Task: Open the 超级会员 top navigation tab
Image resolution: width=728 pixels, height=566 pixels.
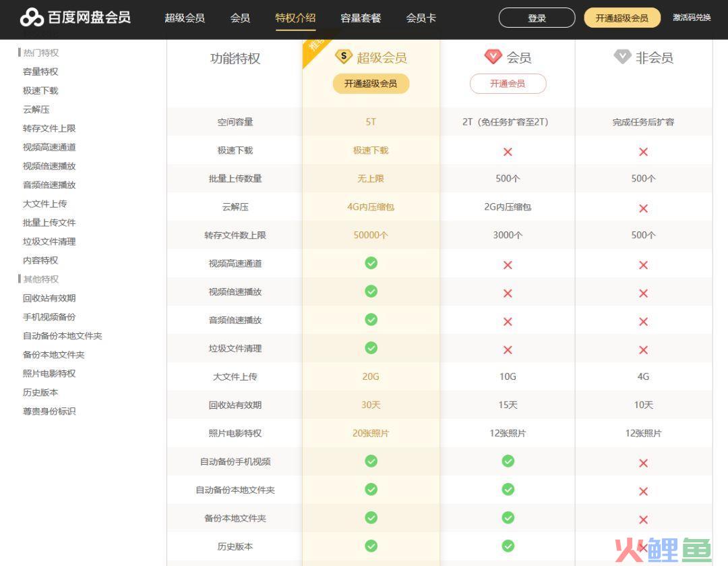Action: pyautogui.click(x=185, y=18)
